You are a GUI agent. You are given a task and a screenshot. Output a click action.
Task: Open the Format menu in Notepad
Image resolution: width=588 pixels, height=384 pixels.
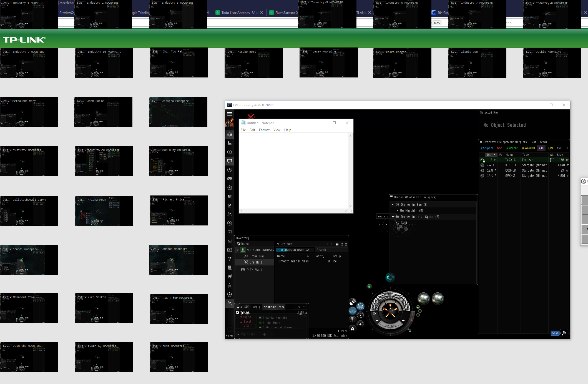264,130
